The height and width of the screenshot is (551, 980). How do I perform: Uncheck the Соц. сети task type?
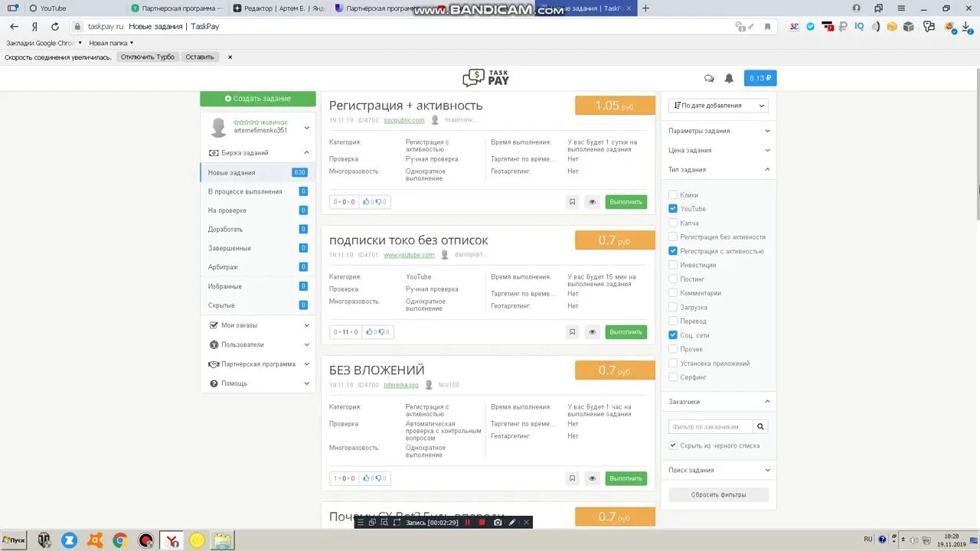[x=673, y=335]
